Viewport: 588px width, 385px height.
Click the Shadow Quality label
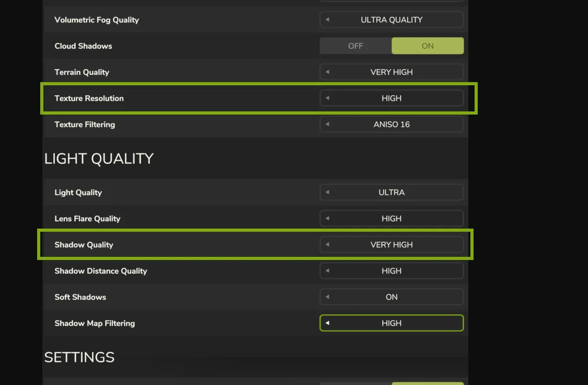[84, 245]
